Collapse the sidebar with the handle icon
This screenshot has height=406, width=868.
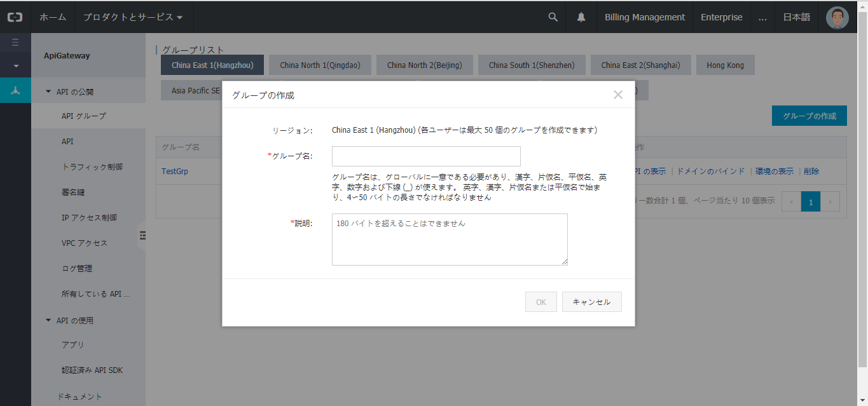pyautogui.click(x=142, y=235)
